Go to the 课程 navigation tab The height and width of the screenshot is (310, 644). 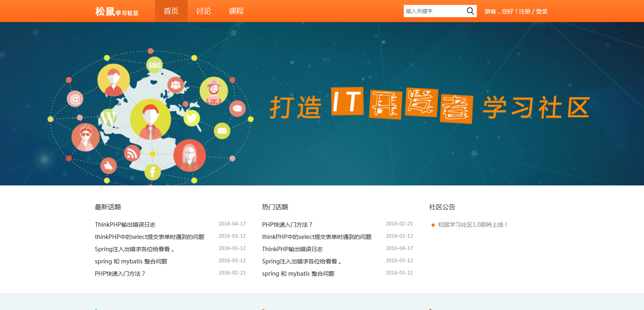(x=236, y=11)
